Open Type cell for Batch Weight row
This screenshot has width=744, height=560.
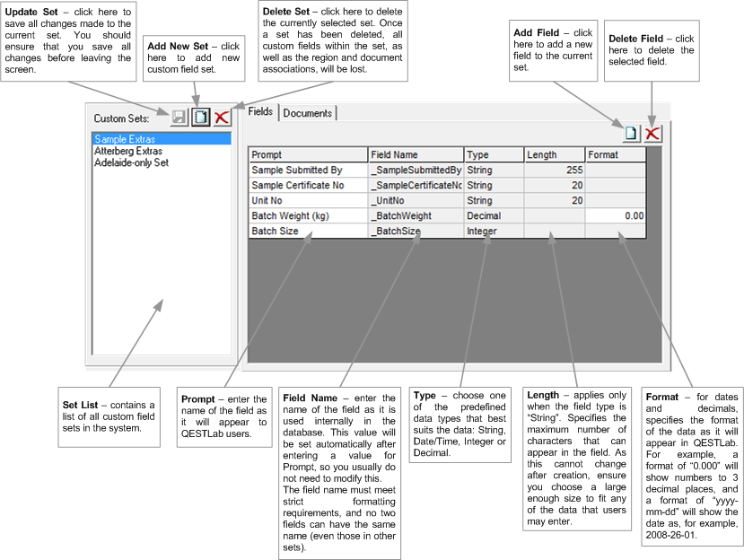[494, 216]
